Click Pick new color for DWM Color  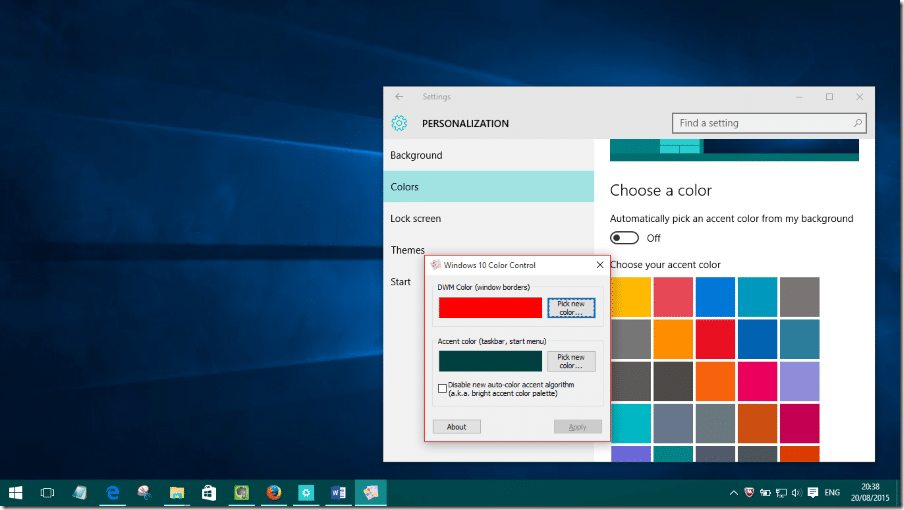click(x=571, y=308)
